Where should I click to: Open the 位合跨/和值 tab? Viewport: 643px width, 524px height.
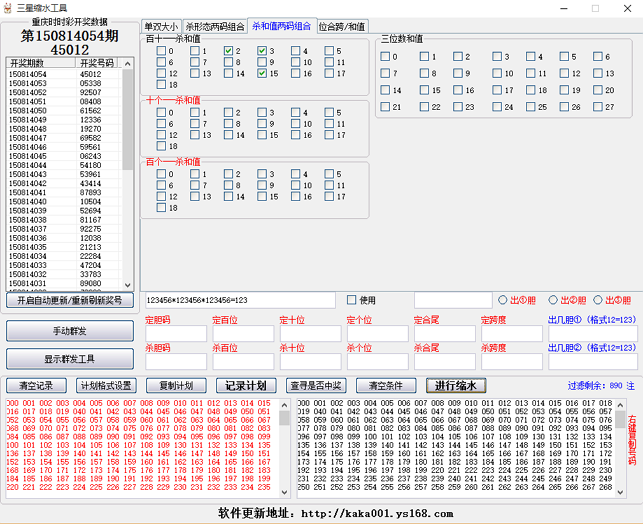click(x=342, y=27)
